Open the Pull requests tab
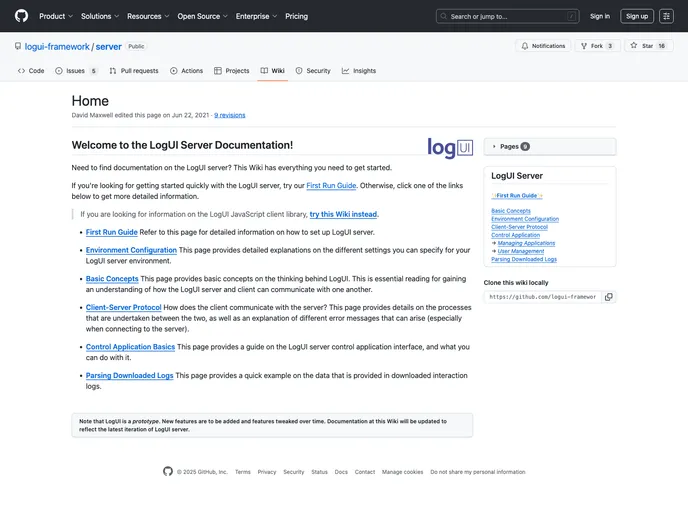The height and width of the screenshot is (512, 688). pyautogui.click(x=134, y=71)
